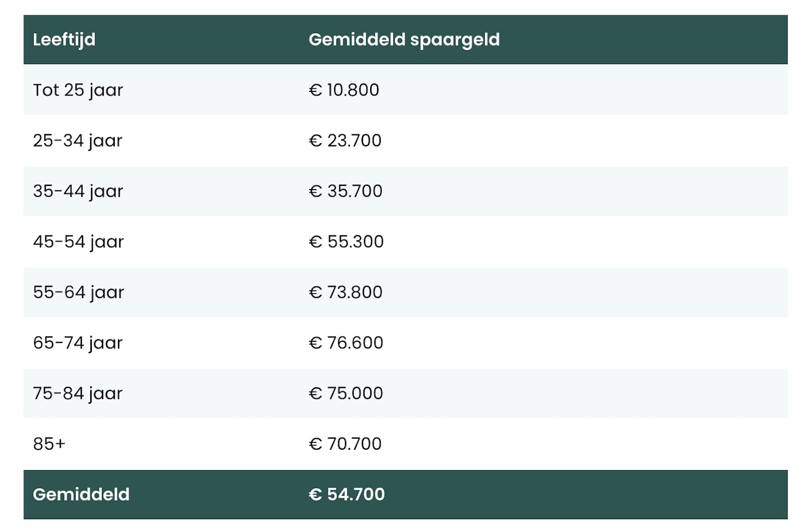Click the € 75.000 amount
Screen dimensions: 801x532
[x=346, y=393]
